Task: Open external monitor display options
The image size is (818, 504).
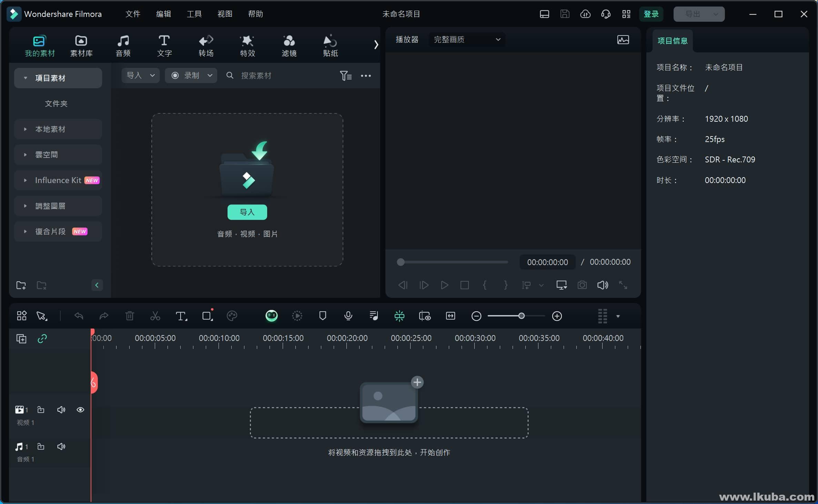Action: click(562, 285)
